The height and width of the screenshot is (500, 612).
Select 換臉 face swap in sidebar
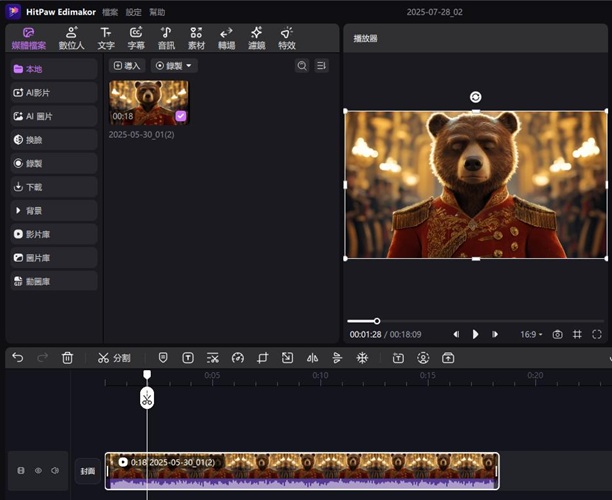point(54,140)
